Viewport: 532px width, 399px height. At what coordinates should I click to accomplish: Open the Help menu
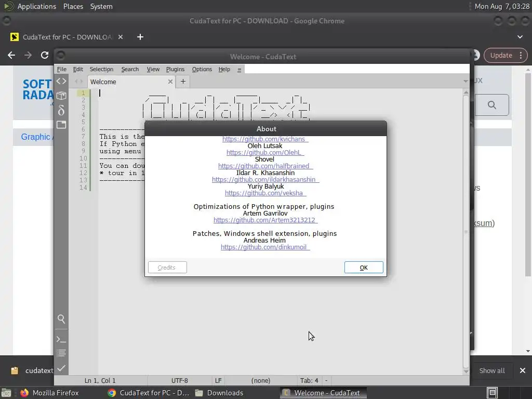click(224, 69)
